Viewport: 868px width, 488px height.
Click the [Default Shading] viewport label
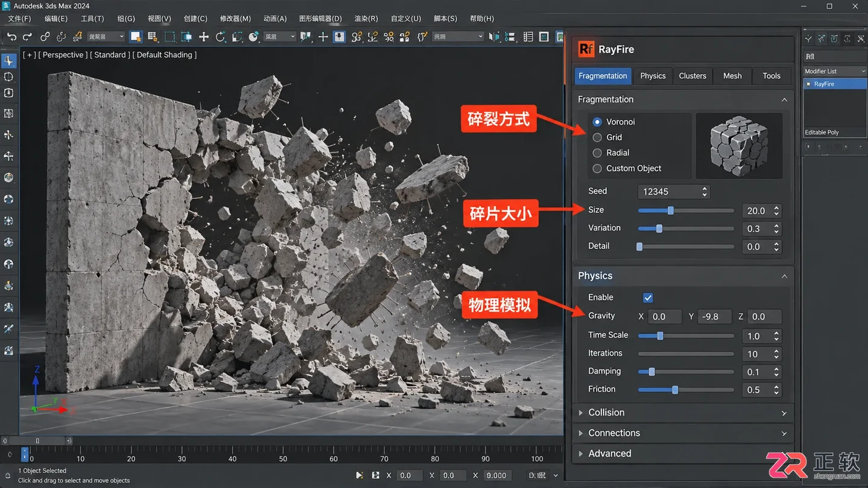(x=164, y=55)
